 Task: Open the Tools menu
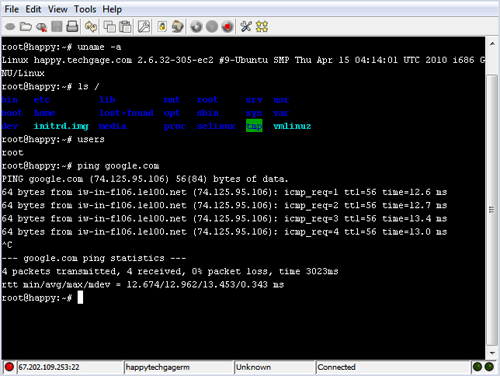(85, 9)
